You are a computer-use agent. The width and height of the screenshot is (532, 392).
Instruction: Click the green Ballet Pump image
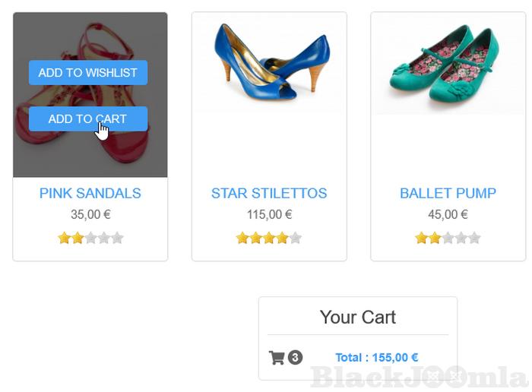(446, 65)
